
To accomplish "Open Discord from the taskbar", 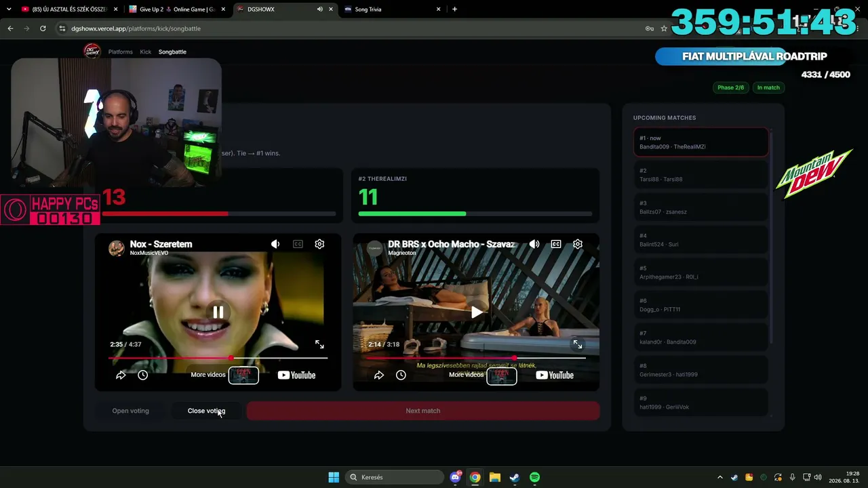I will (x=456, y=477).
